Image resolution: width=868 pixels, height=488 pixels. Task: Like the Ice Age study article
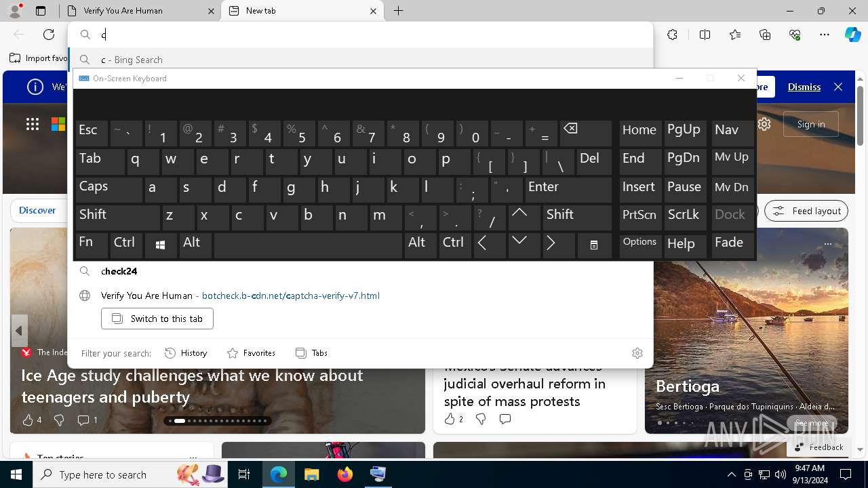point(32,420)
